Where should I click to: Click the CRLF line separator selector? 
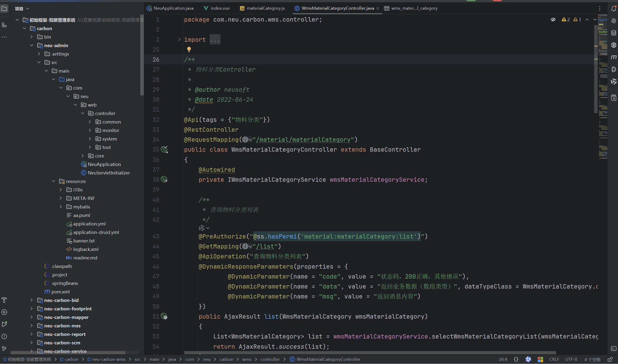(x=554, y=359)
